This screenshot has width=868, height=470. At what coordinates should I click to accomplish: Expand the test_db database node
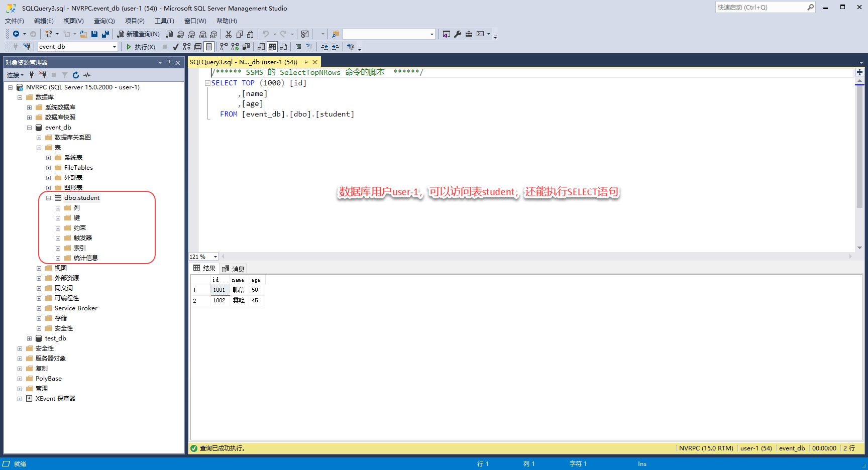pos(29,338)
